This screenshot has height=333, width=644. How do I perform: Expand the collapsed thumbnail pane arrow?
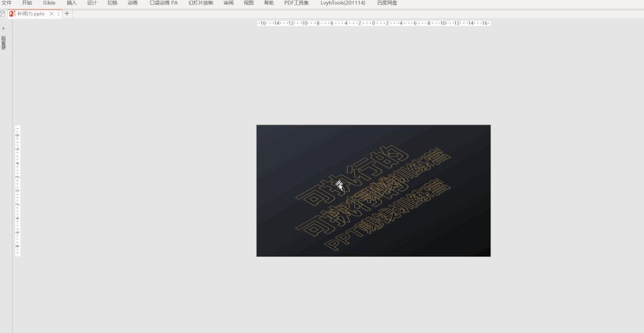click(4, 28)
